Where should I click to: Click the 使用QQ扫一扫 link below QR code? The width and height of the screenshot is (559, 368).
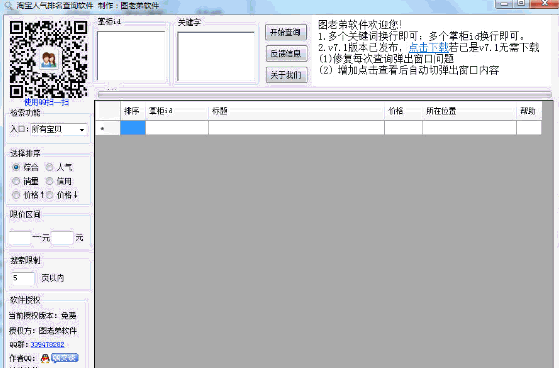pos(46,102)
